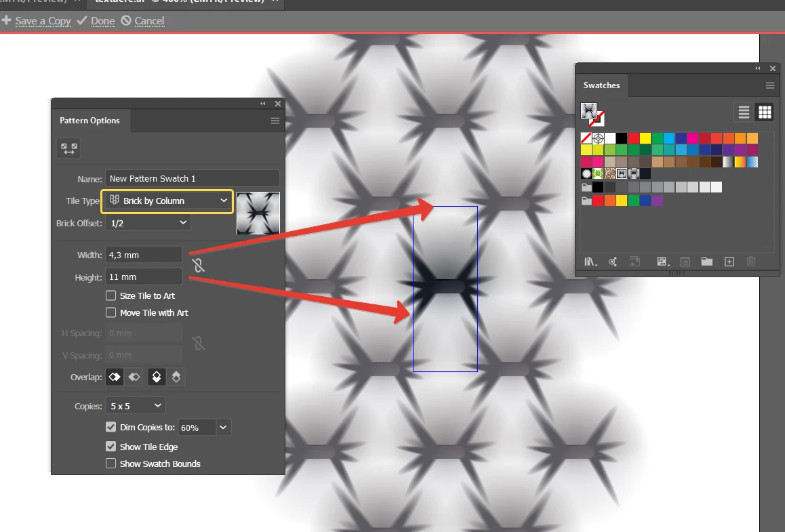Click the Swatch Options icon

pos(685,261)
